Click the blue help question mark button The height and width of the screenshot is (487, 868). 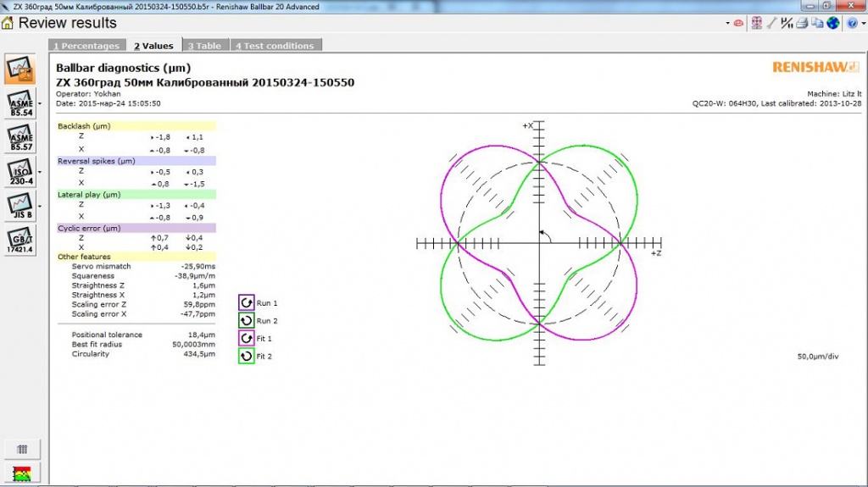[x=850, y=23]
